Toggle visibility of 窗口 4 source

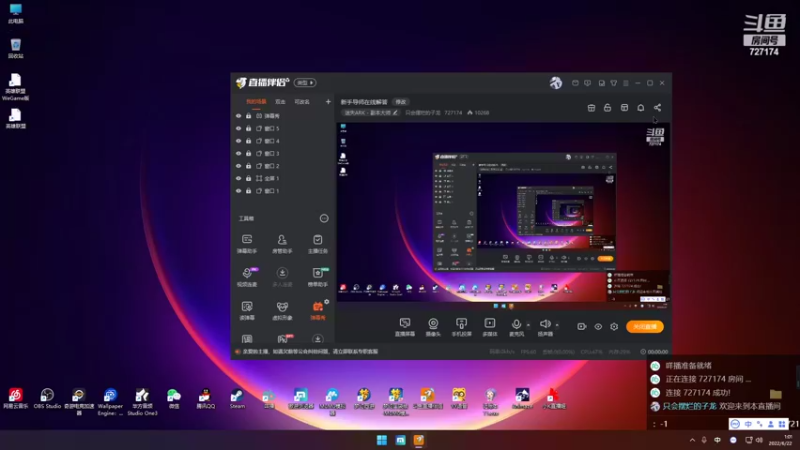point(238,141)
